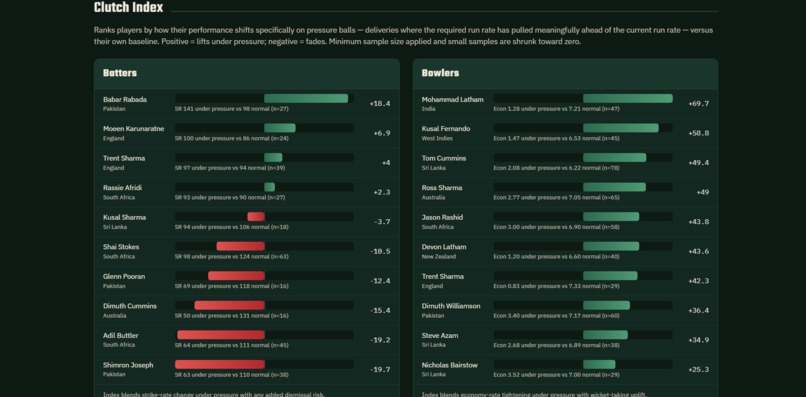The image size is (806, 397).
Task: Click the +25.3 clutch score
Action: [699, 370]
